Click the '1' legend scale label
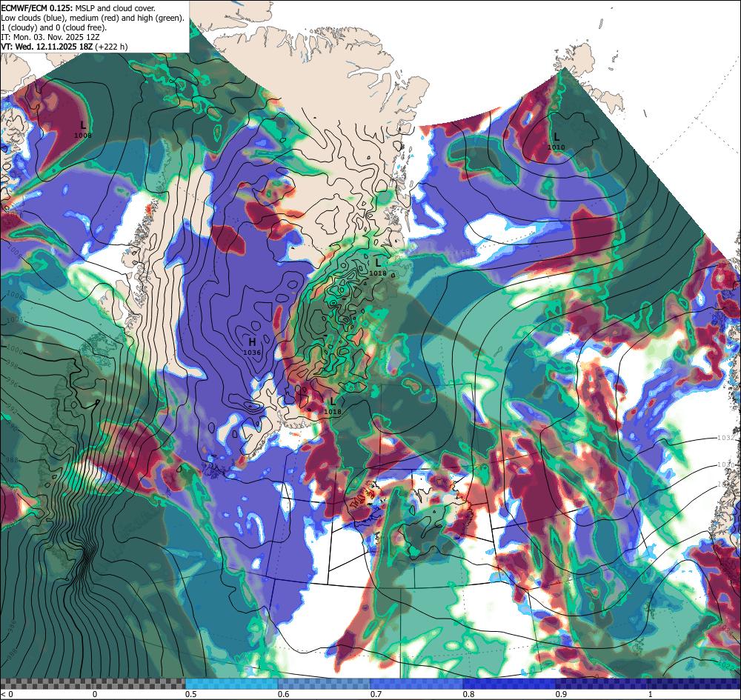This screenshot has height=700, width=741. 651,694
